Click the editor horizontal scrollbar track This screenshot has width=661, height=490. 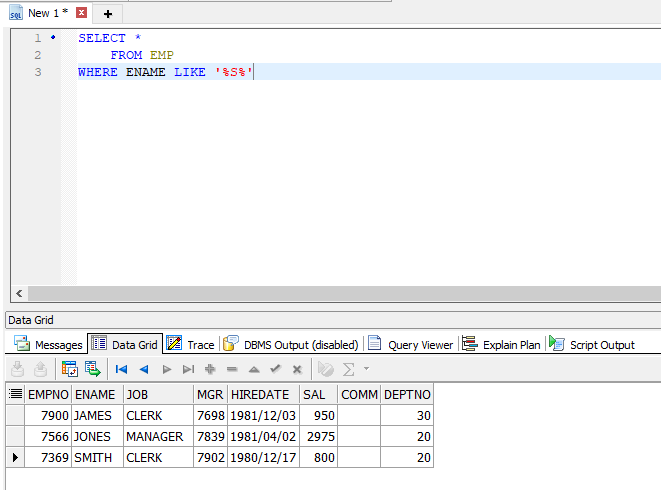344,293
